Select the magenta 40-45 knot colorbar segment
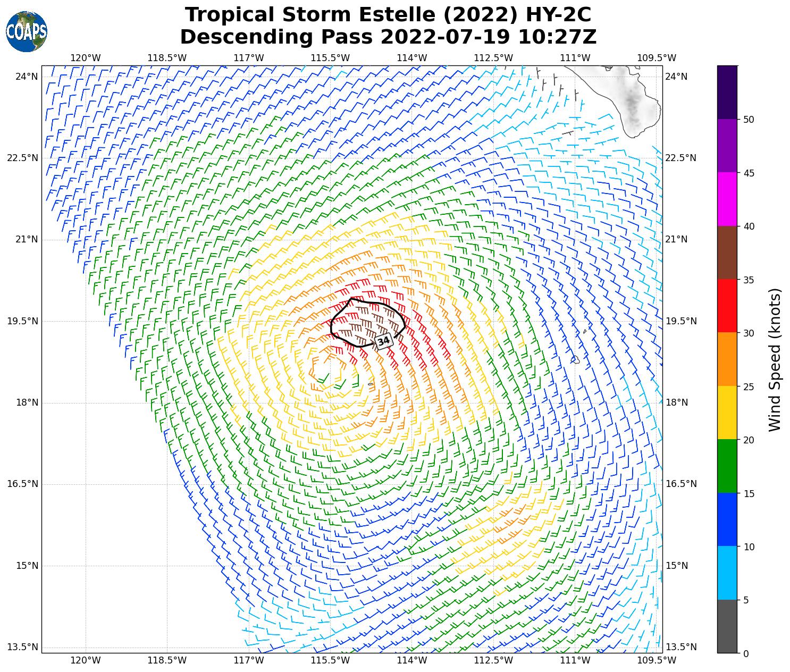 727,199
